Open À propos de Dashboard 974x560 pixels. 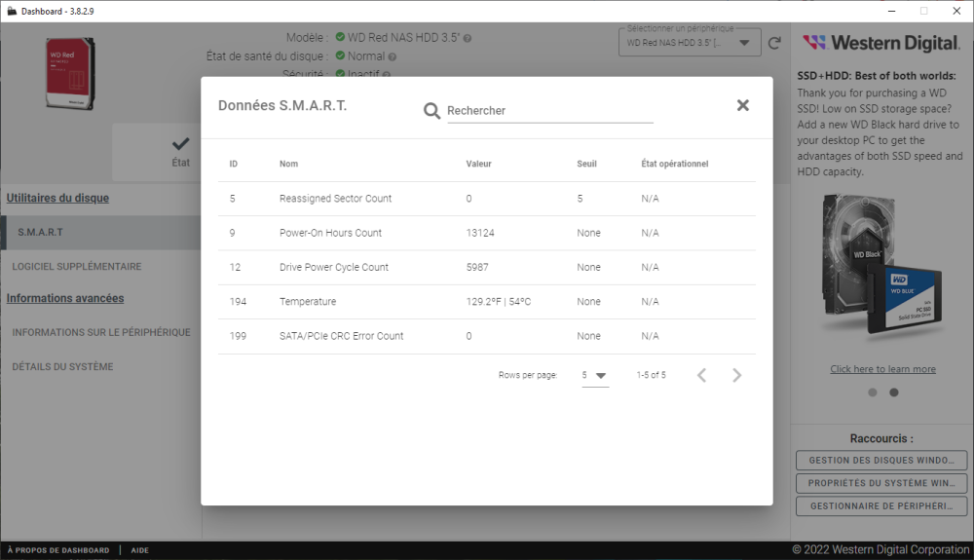click(58, 550)
